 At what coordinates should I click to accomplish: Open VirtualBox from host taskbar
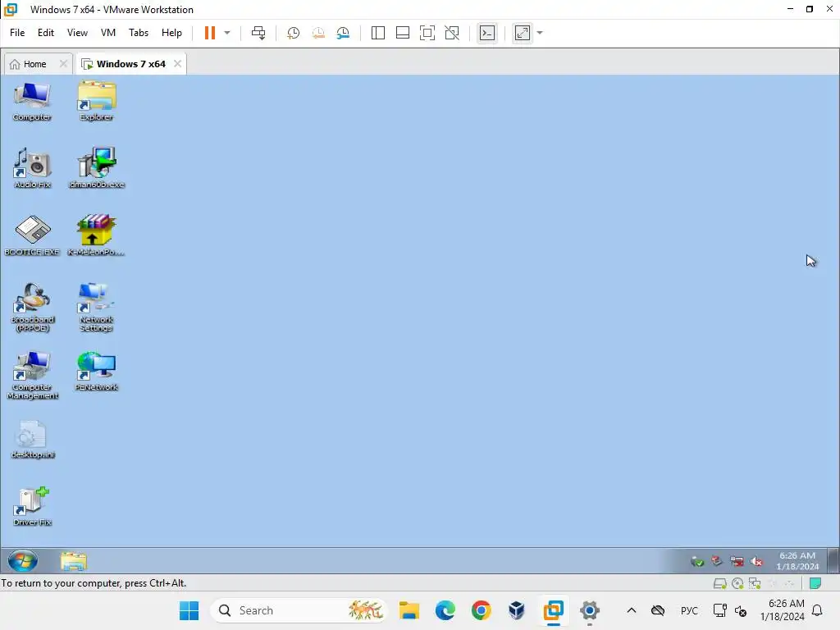pos(517,610)
